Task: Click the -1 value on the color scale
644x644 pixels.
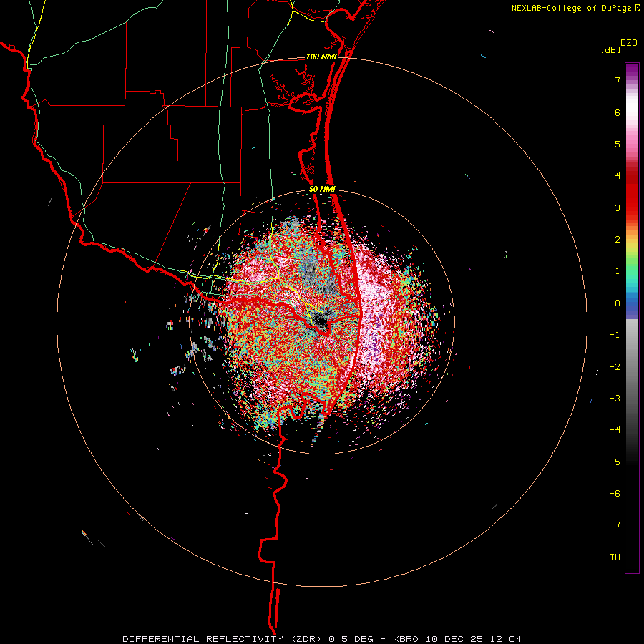Action: [x=615, y=335]
